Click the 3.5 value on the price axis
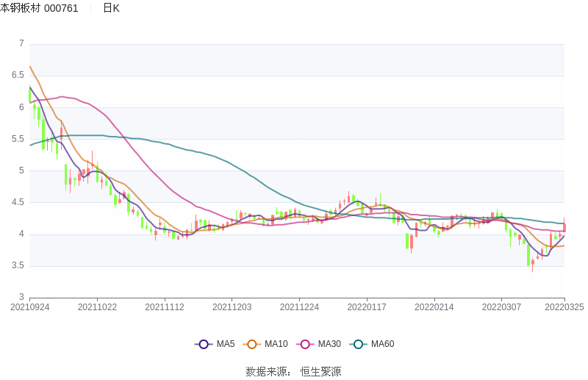This screenshot has height=380, width=588. click(18, 265)
